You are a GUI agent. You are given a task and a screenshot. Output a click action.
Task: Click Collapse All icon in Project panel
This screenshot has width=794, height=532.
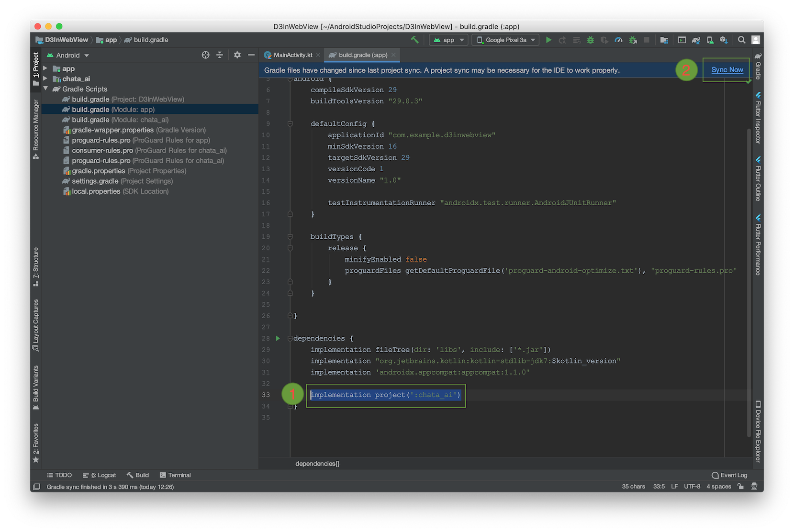pos(219,55)
